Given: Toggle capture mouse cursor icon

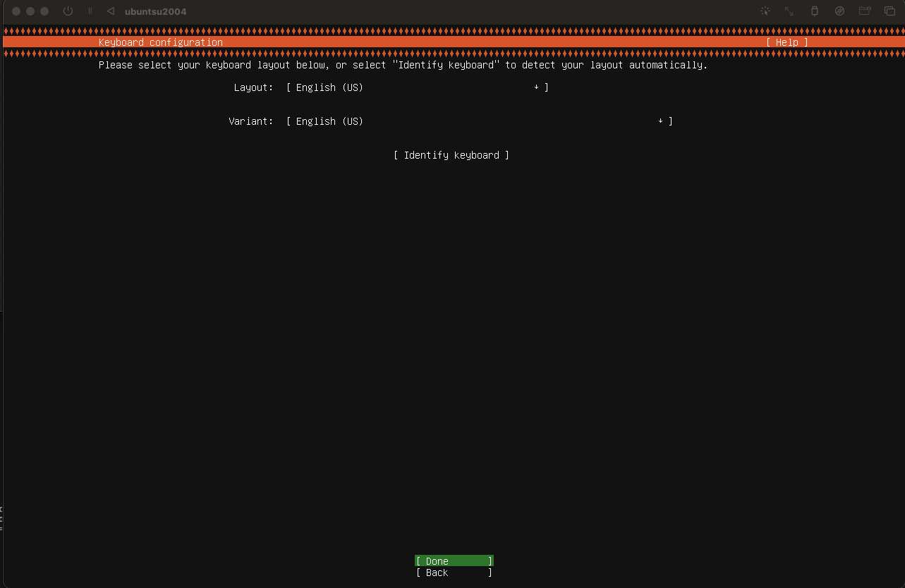Looking at the screenshot, I should 765,11.
